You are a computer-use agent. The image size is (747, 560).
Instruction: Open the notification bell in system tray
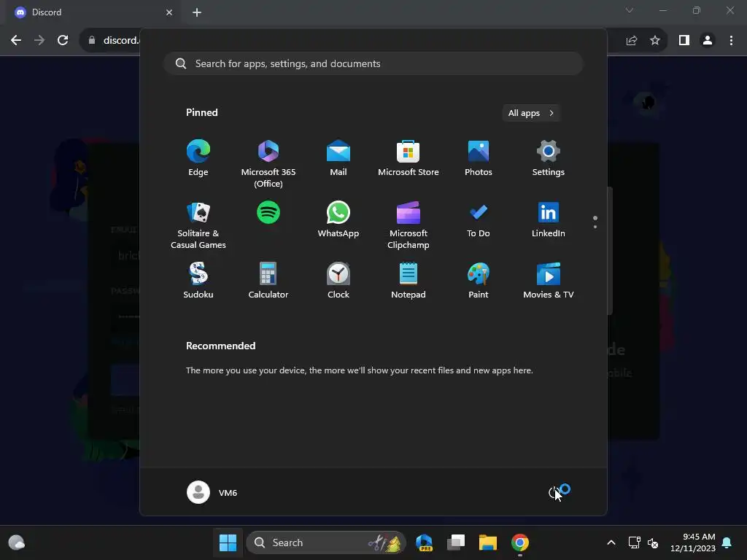click(x=727, y=542)
